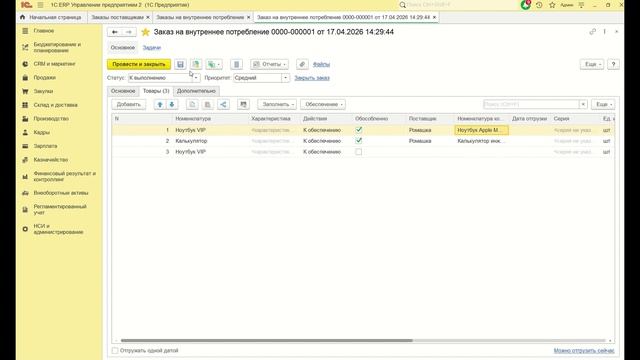Viewport: 640px width, 360px height.
Task: Expand the Отчеты dropdown button
Action: click(x=269, y=64)
